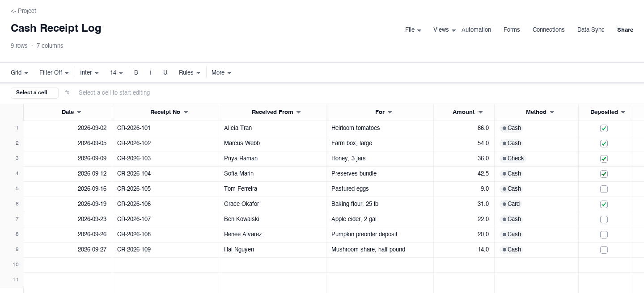644x293 pixels.
Task: Select the amount 42.5 cell
Action: coord(464,174)
